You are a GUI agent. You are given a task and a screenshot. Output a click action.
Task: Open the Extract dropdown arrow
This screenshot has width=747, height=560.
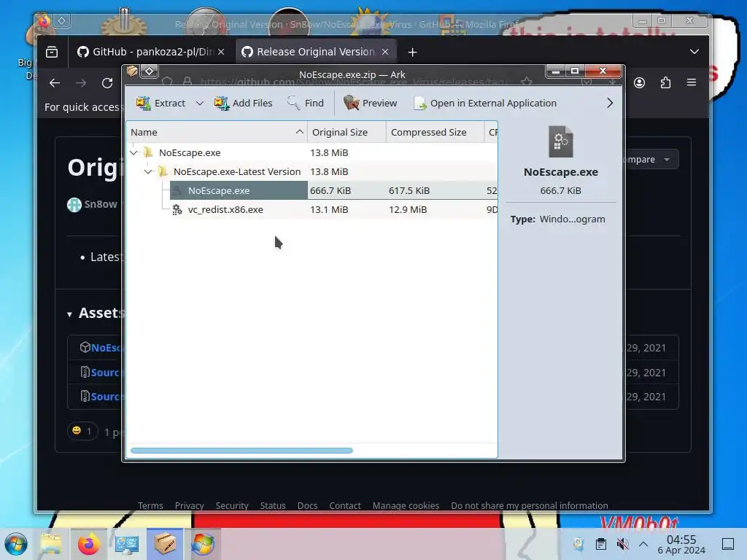tap(200, 103)
